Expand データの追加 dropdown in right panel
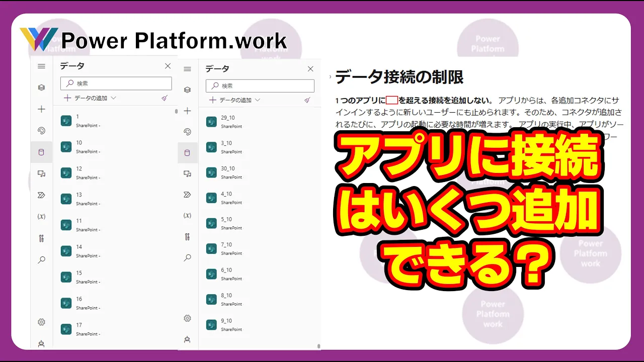 click(235, 100)
